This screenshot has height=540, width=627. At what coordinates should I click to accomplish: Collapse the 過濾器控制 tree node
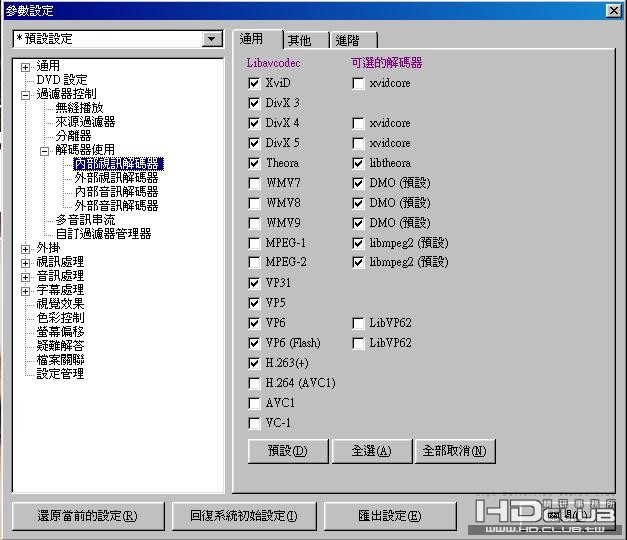pos(26,95)
